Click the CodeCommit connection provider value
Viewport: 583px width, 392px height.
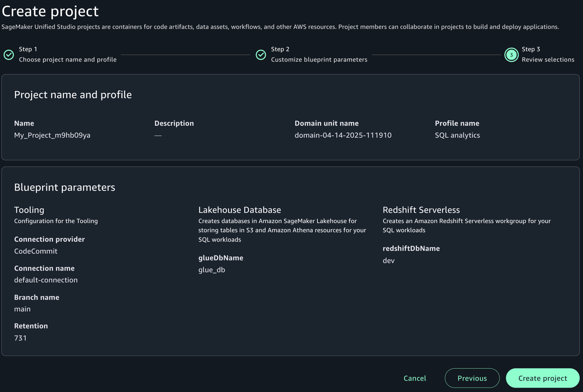(x=36, y=251)
